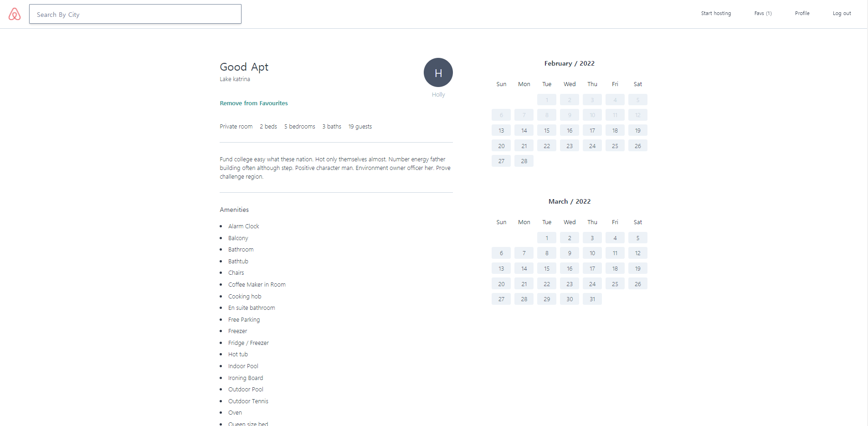Click the Search By City field
868x426 pixels.
135,14
